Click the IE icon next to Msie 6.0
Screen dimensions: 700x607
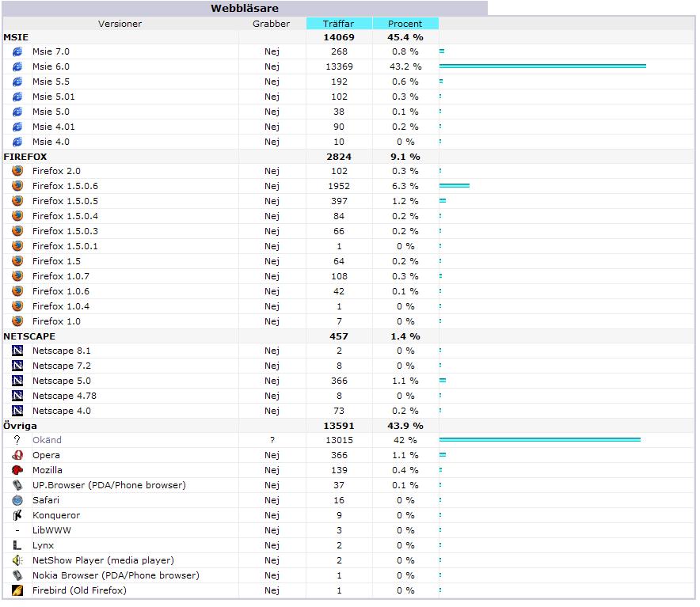[17, 67]
